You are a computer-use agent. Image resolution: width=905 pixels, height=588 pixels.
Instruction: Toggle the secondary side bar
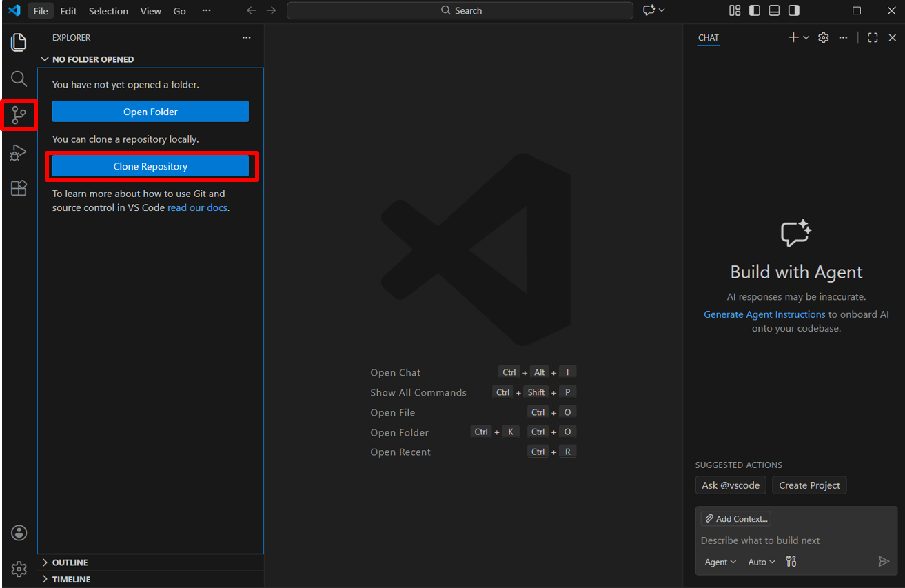794,10
